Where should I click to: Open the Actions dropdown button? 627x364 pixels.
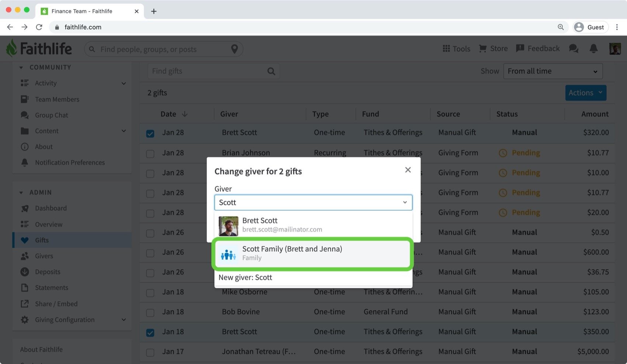click(586, 93)
